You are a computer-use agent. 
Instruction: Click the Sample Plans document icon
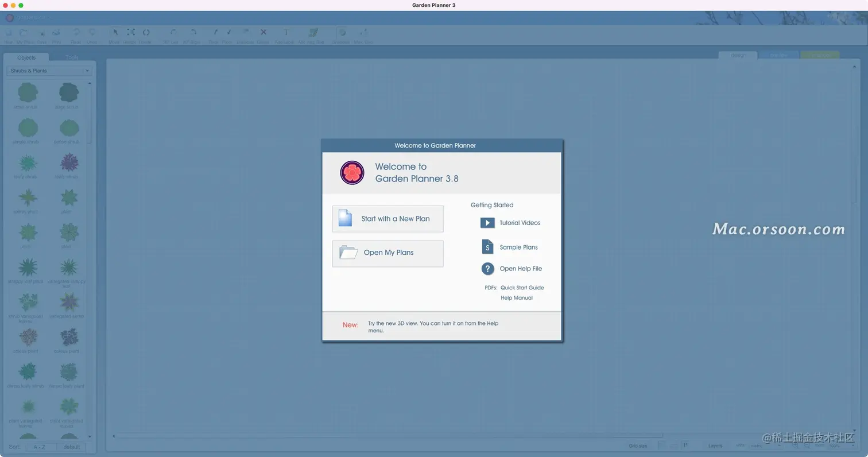[x=487, y=247]
